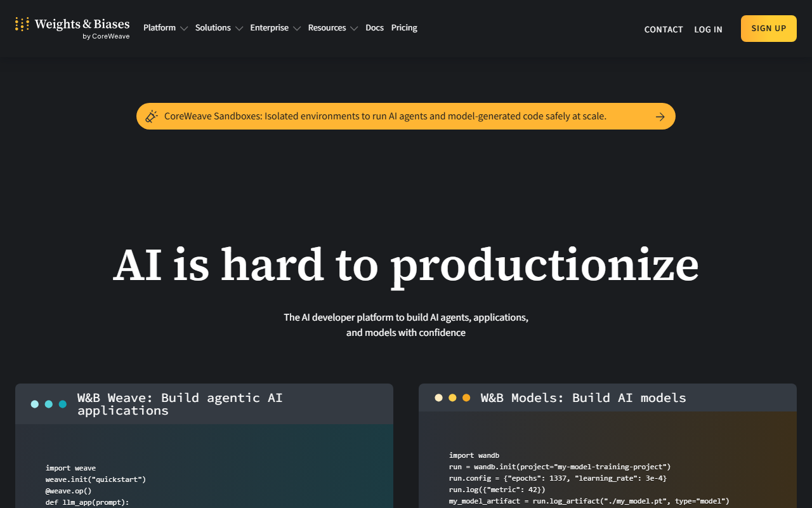The image size is (812, 508).
Task: Open the Docs menu item
Action: click(x=374, y=28)
